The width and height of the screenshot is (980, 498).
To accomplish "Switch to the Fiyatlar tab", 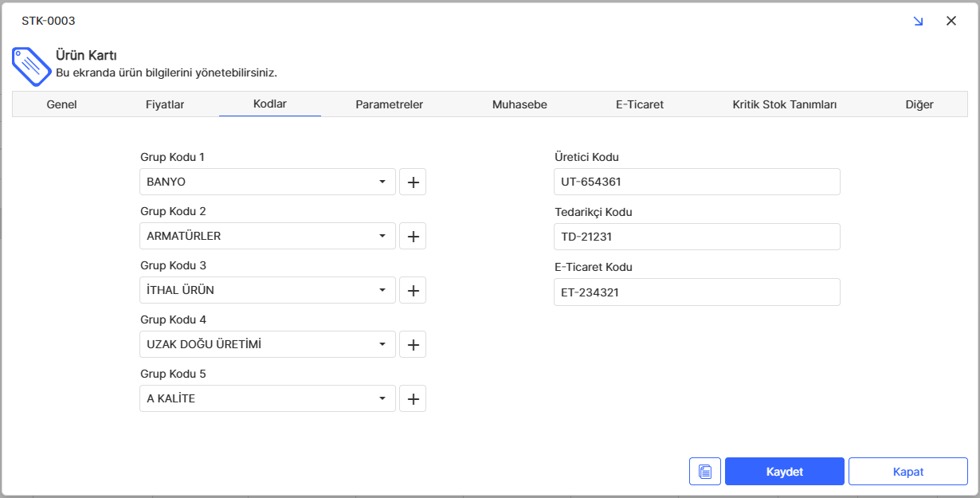I will [x=165, y=104].
